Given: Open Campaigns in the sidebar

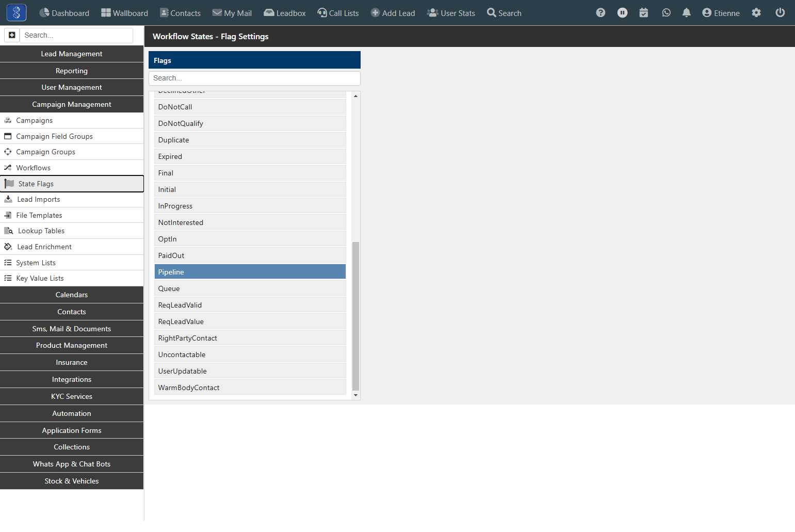Looking at the screenshot, I should [x=72, y=120].
